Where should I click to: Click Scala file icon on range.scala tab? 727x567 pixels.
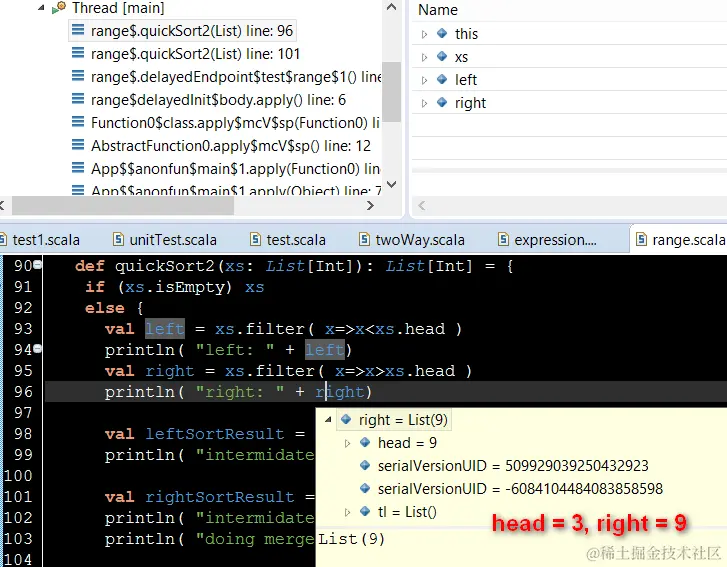642,239
